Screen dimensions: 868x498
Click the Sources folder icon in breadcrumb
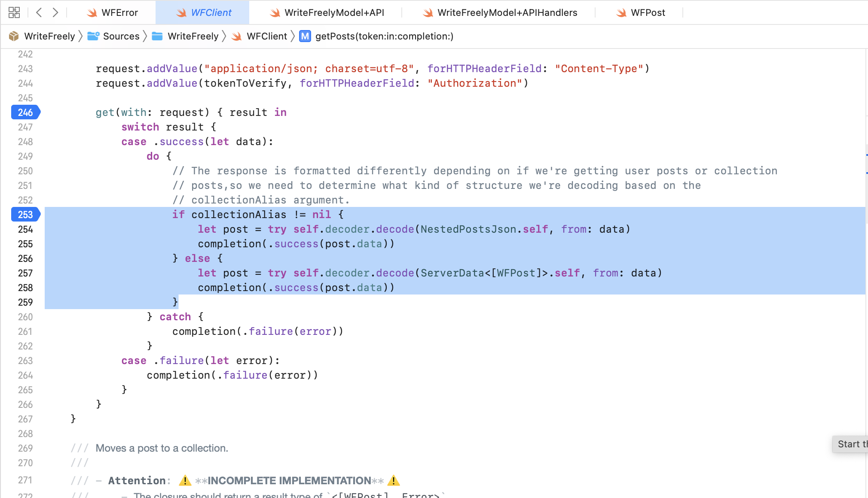[x=93, y=36]
